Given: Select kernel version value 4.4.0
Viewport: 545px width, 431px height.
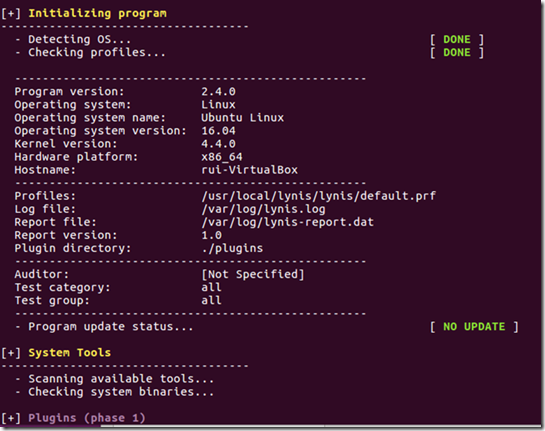Looking at the screenshot, I should (218, 144).
